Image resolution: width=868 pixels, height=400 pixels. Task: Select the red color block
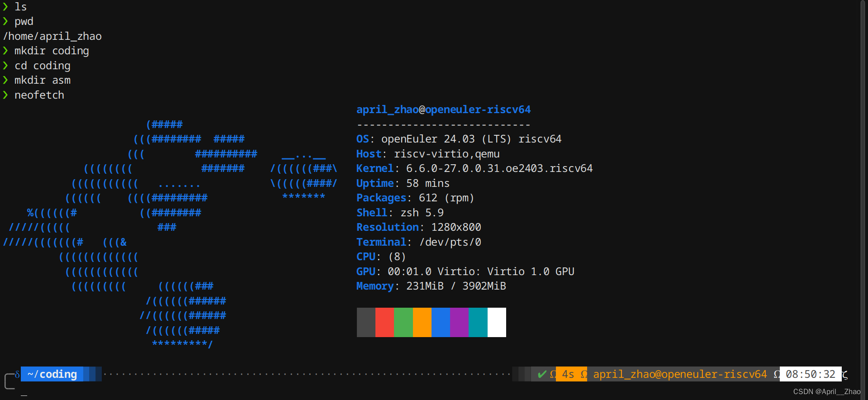[384, 322]
